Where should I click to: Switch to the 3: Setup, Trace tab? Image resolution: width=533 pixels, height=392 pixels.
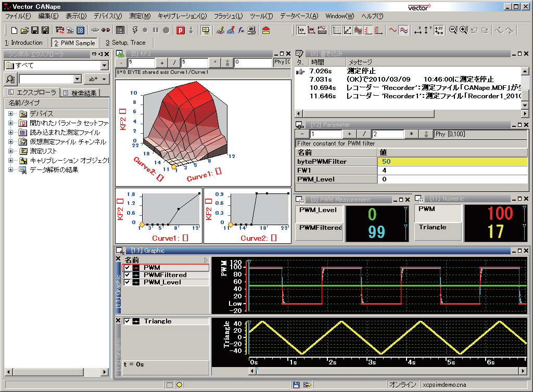tap(125, 43)
